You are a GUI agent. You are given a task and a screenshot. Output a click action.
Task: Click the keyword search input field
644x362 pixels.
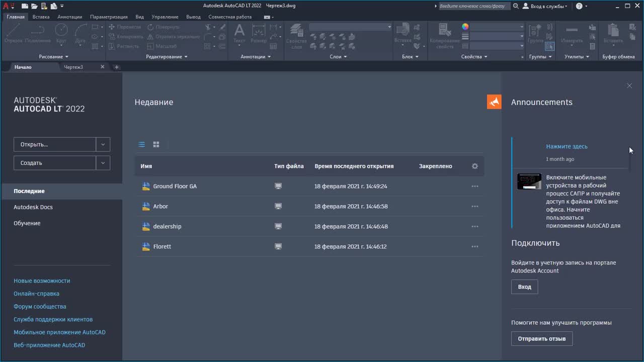tap(474, 6)
